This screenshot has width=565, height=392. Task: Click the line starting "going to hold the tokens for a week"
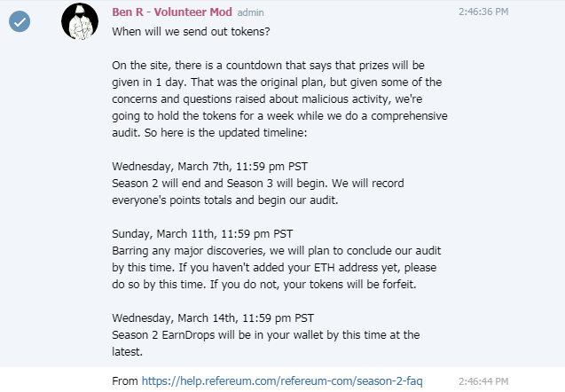(279, 115)
